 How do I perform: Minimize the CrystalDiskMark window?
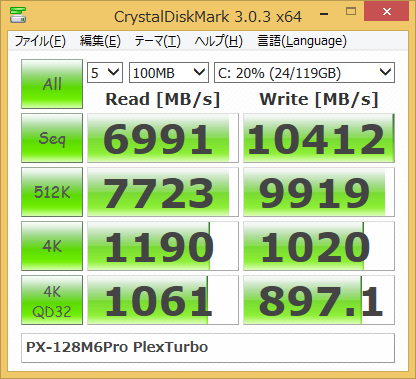tap(324, 13)
